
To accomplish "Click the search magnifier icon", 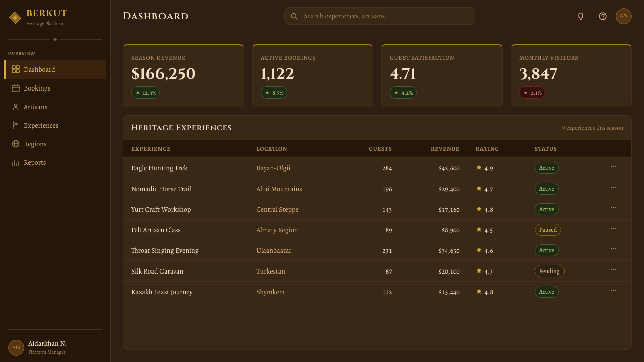I will (294, 16).
